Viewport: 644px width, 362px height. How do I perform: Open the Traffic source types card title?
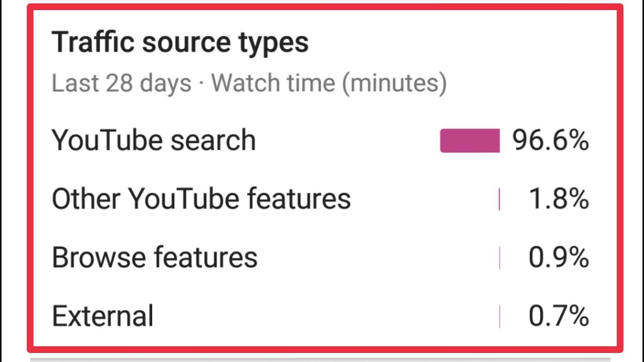point(180,42)
